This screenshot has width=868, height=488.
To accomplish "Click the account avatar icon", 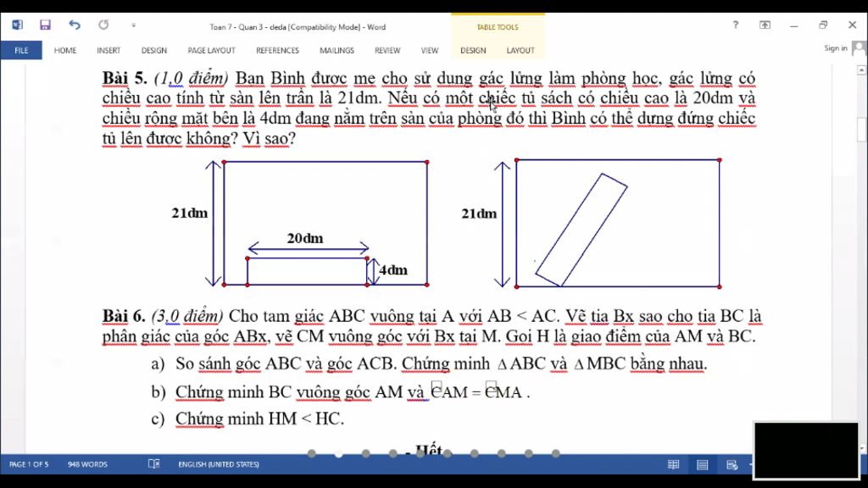I will 860,48.
